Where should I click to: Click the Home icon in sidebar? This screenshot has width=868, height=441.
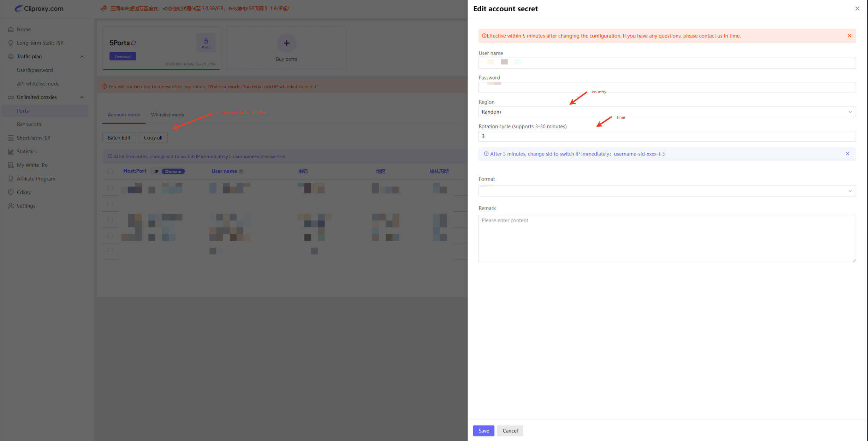click(x=11, y=29)
